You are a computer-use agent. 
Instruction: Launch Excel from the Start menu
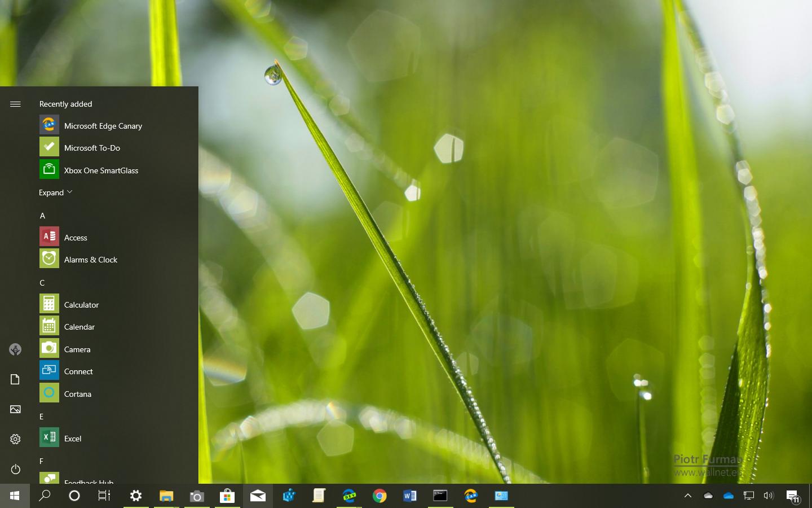point(73,438)
